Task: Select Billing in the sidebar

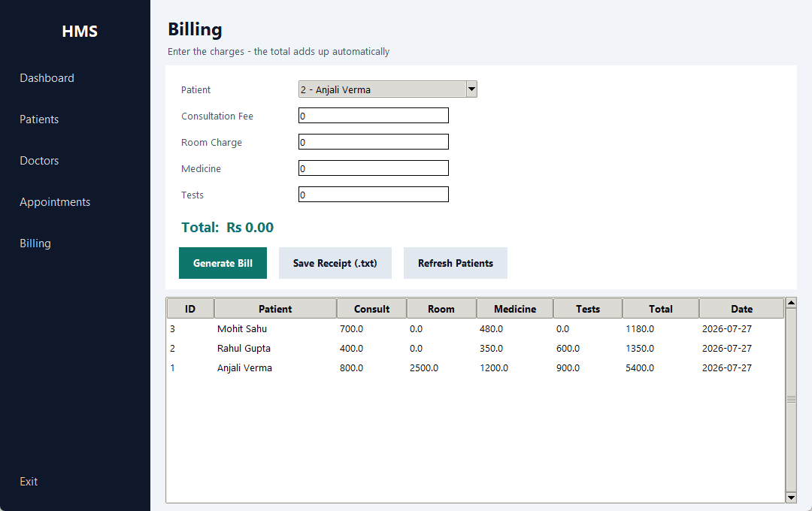Action: [x=35, y=243]
